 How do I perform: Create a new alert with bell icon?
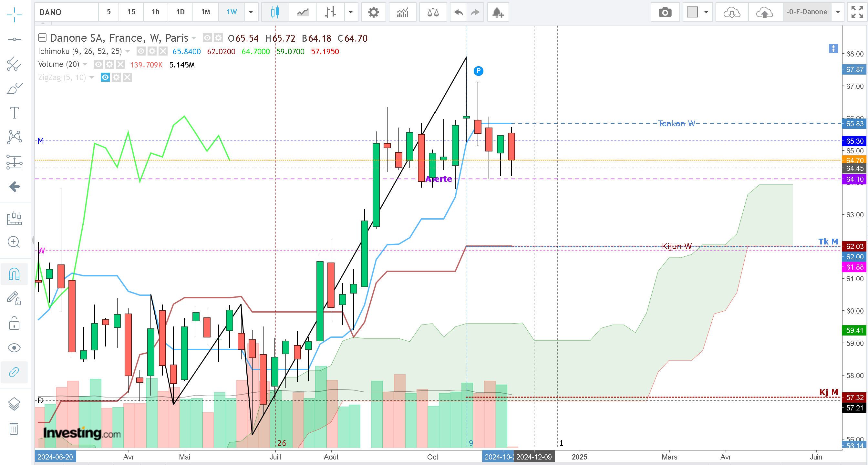(498, 12)
